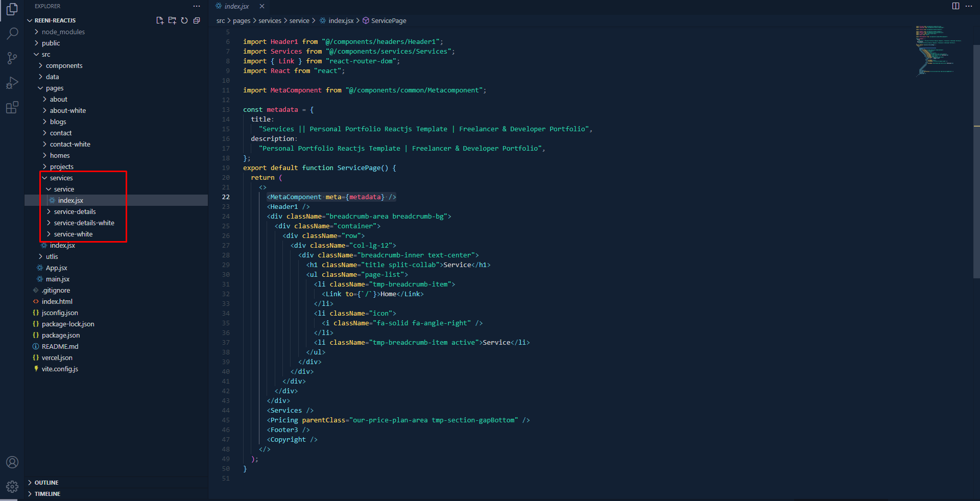Open the Manage gear menu

point(12,487)
